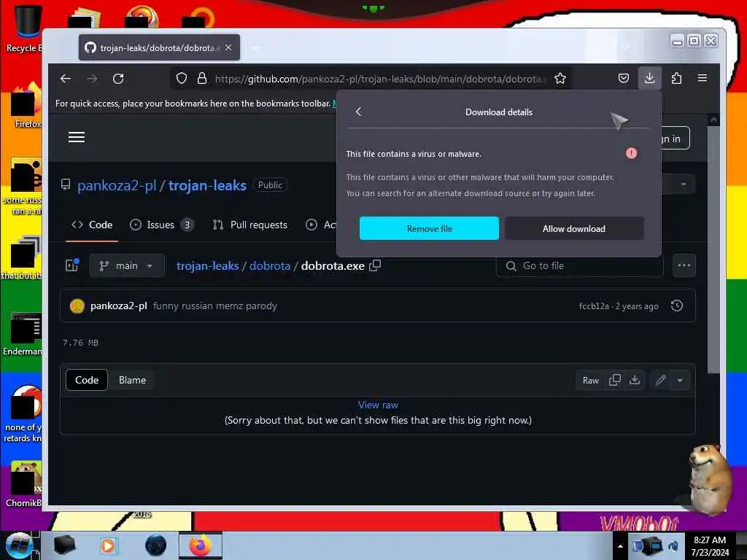Image resolution: width=747 pixels, height=560 pixels.
Task: Copy raw file contents icon
Action: [614, 380]
